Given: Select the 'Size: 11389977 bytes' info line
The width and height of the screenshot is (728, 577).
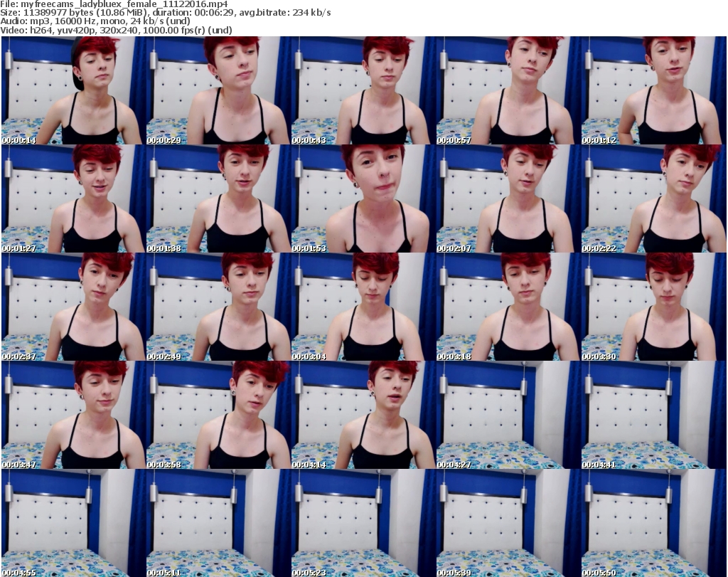Looking at the screenshot, I should [165, 13].
